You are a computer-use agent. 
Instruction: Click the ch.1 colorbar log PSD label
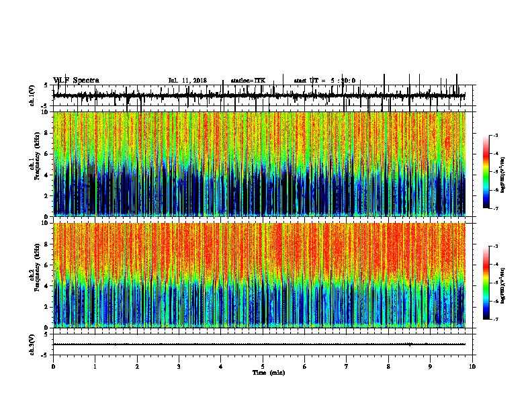pos(503,175)
